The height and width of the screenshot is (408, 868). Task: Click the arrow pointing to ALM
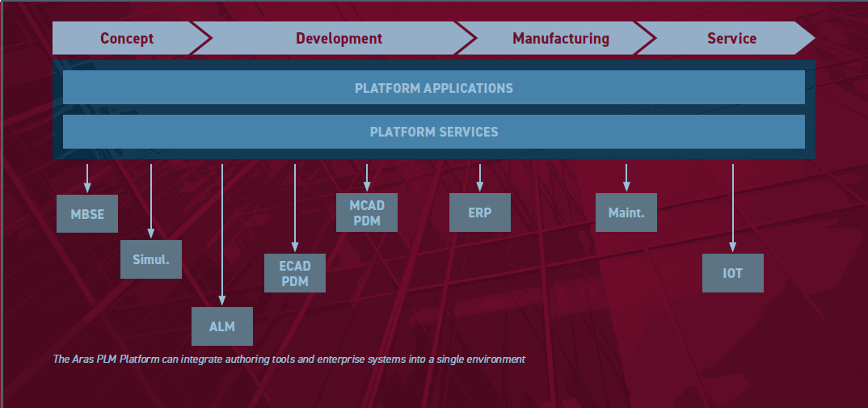click(222, 234)
